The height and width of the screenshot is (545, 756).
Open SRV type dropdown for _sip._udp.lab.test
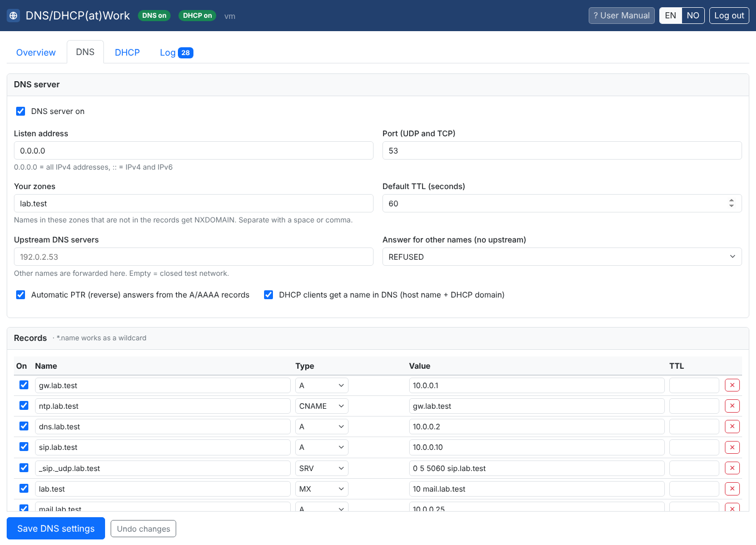[322, 468]
